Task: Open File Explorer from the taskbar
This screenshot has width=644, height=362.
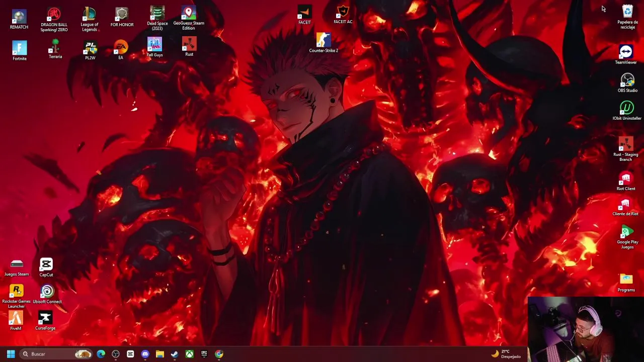Action: tap(160, 354)
